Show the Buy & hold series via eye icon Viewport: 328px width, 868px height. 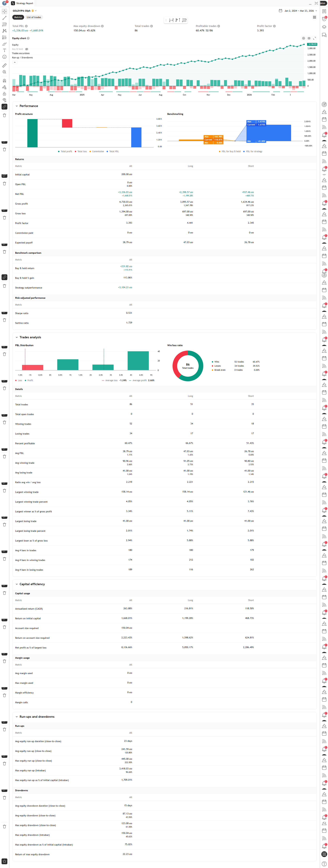(27, 49)
